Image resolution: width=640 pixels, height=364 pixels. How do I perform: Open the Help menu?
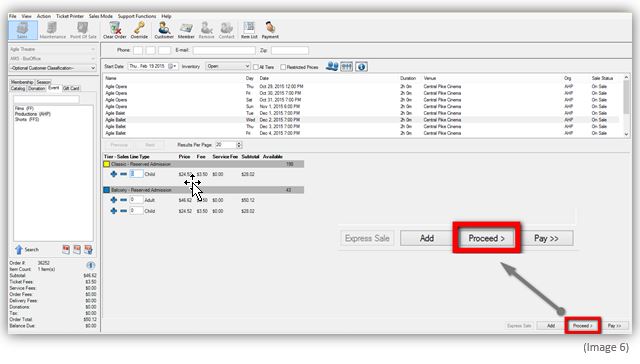(x=166, y=16)
